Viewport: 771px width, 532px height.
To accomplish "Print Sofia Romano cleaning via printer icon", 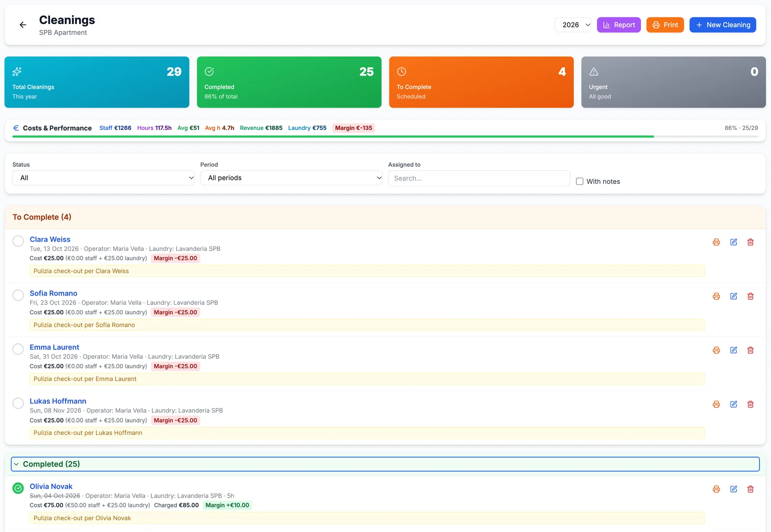I will [x=716, y=296].
